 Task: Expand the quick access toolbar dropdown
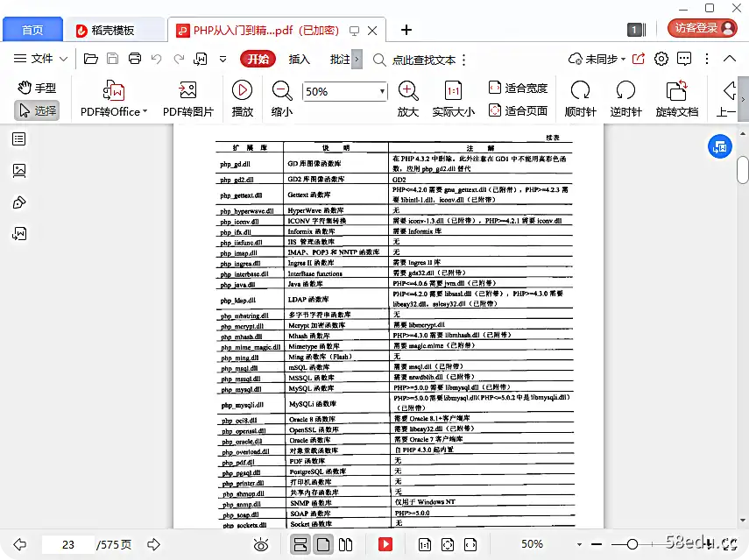(223, 60)
